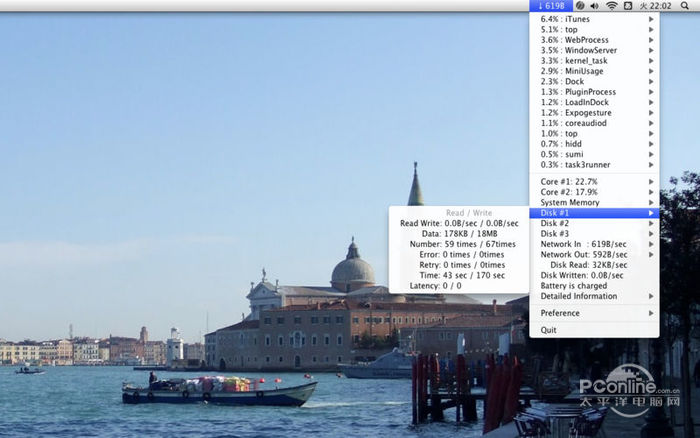Click the Battery is charged entry

(594, 286)
